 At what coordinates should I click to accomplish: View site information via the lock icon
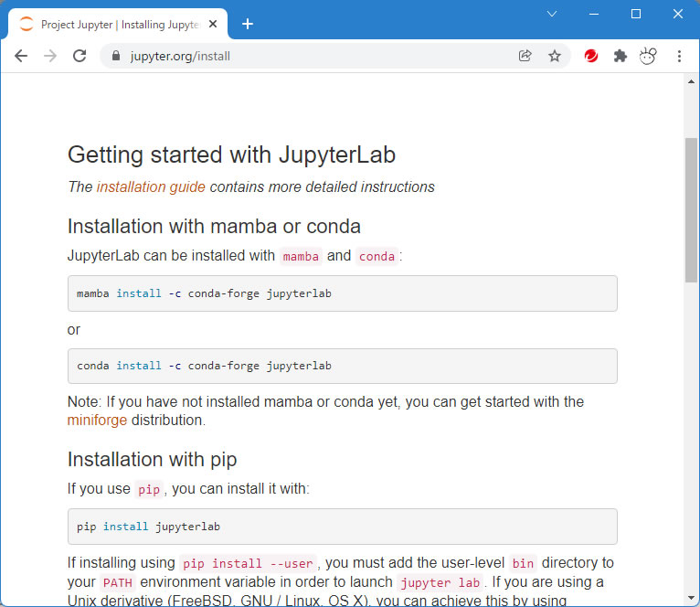point(115,56)
